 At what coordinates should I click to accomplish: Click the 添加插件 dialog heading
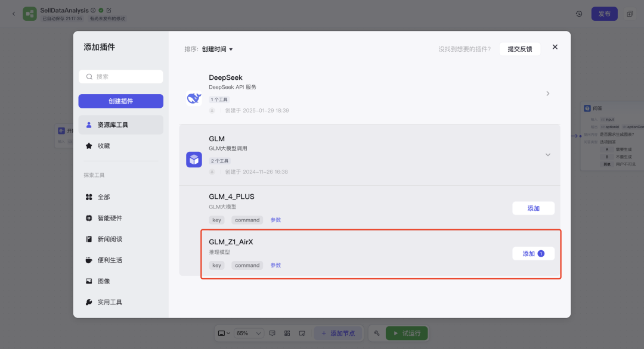tap(100, 47)
